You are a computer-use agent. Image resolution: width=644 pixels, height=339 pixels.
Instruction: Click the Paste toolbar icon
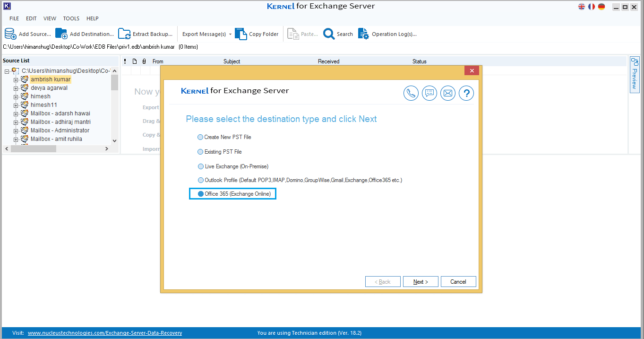[293, 34]
